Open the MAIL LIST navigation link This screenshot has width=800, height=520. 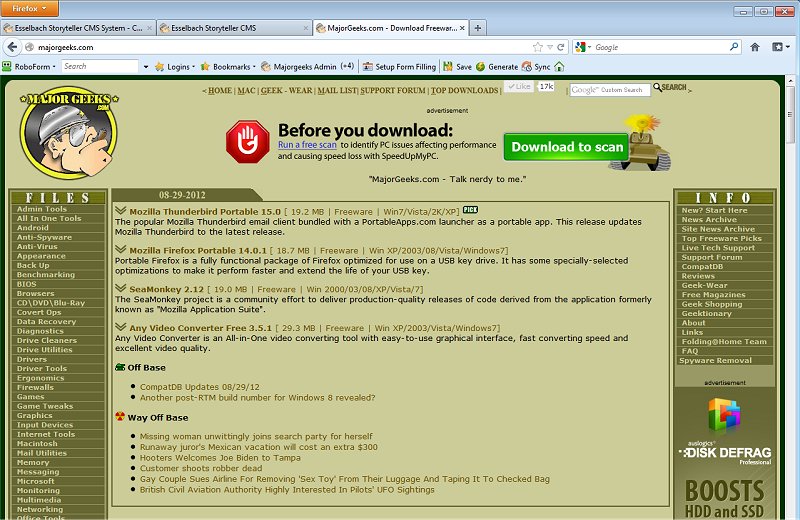click(337, 90)
